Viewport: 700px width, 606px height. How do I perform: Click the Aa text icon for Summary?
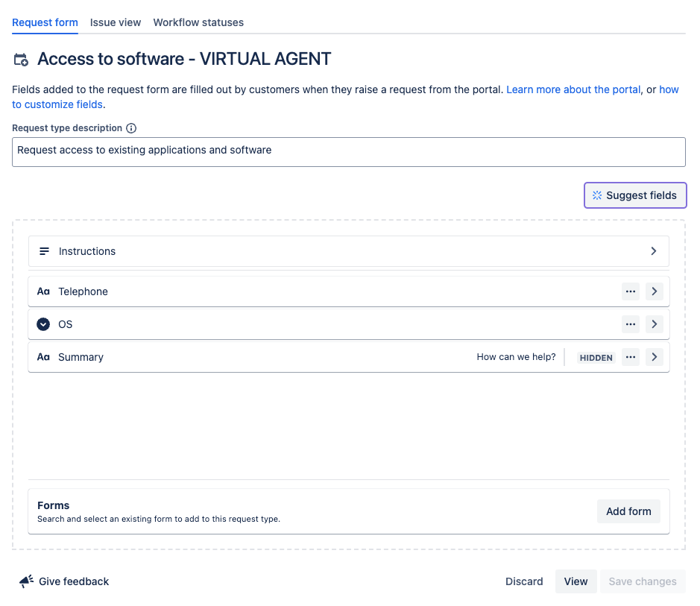pos(43,357)
